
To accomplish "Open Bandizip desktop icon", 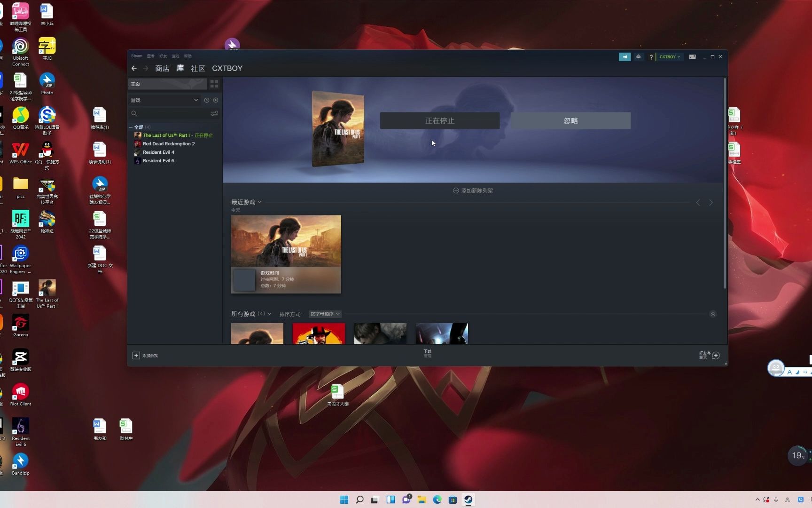I will tap(21, 464).
